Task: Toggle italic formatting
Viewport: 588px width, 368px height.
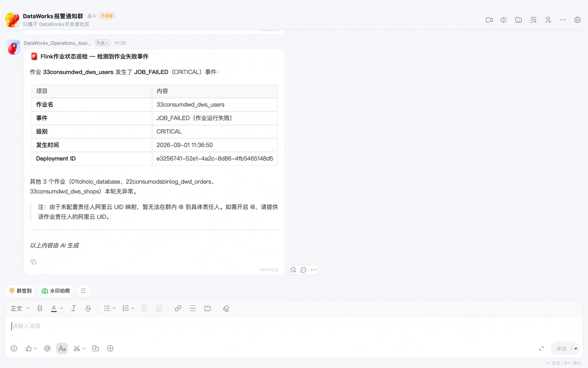Action: pyautogui.click(x=73, y=308)
